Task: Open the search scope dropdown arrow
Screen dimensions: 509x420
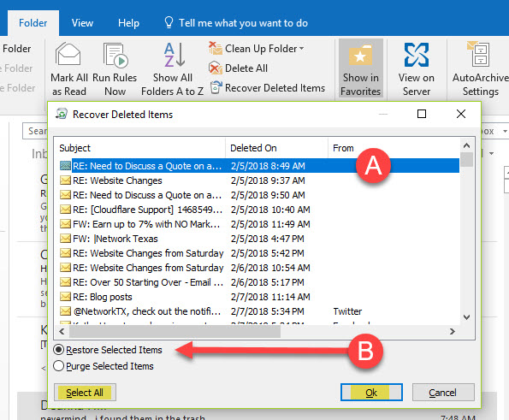Action: pos(505,131)
